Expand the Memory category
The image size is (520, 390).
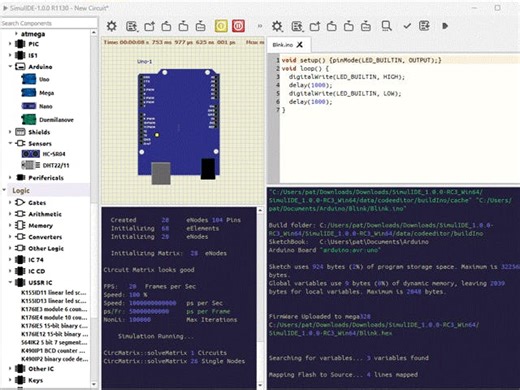pyautogui.click(x=10, y=225)
